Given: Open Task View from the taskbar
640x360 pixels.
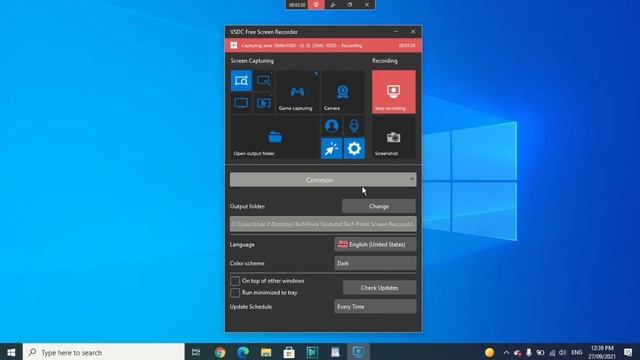Looking at the screenshot, I should tap(196, 352).
